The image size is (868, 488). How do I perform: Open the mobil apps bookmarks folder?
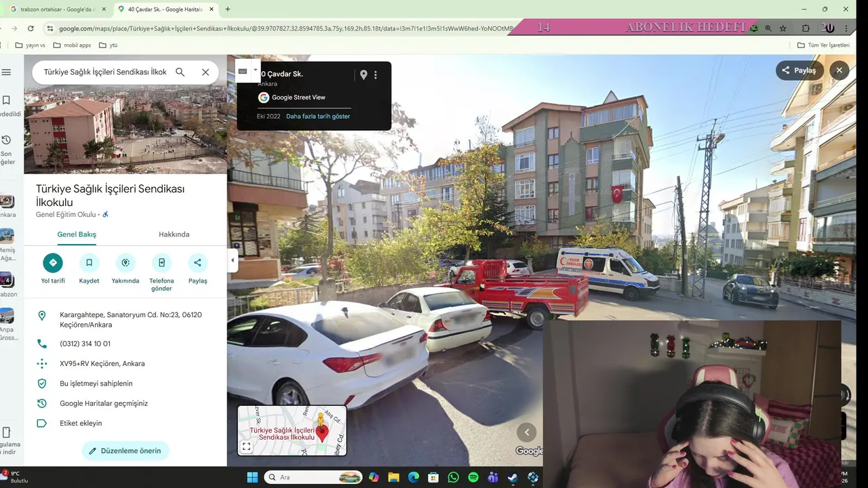click(72, 45)
